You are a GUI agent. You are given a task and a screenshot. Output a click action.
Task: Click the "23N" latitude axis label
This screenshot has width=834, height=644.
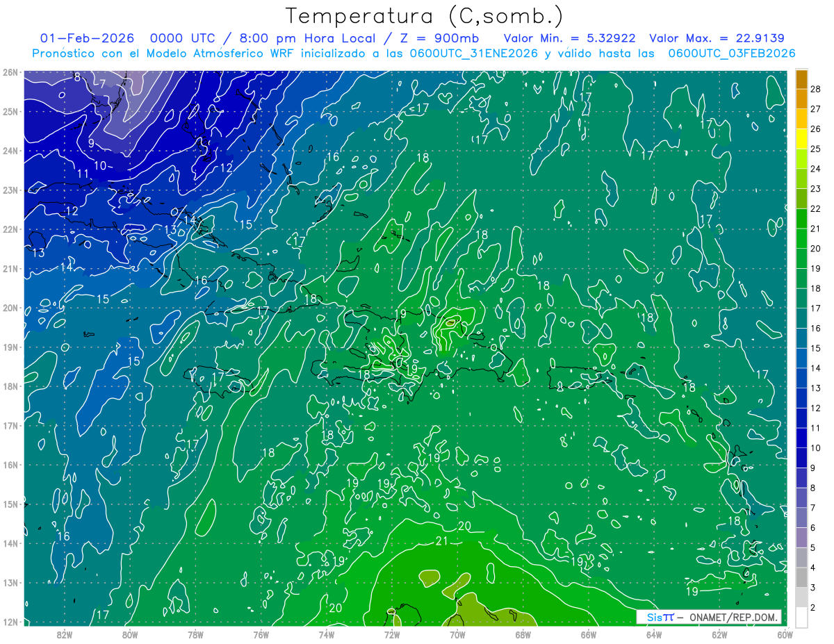tap(10, 190)
